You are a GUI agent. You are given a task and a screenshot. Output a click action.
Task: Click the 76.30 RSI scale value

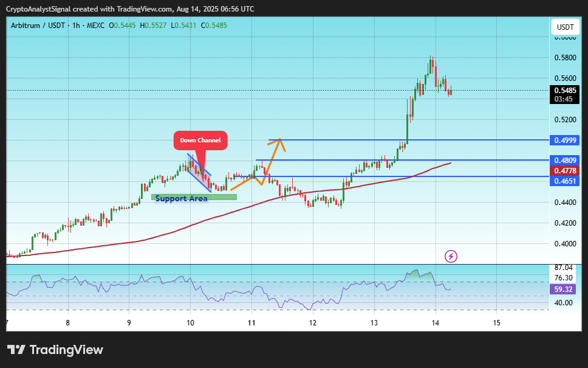pyautogui.click(x=563, y=278)
